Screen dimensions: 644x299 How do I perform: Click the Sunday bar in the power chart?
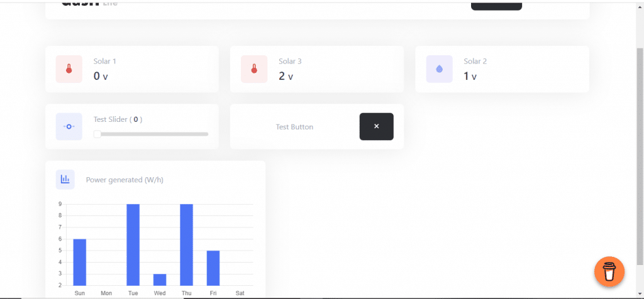pyautogui.click(x=79, y=262)
